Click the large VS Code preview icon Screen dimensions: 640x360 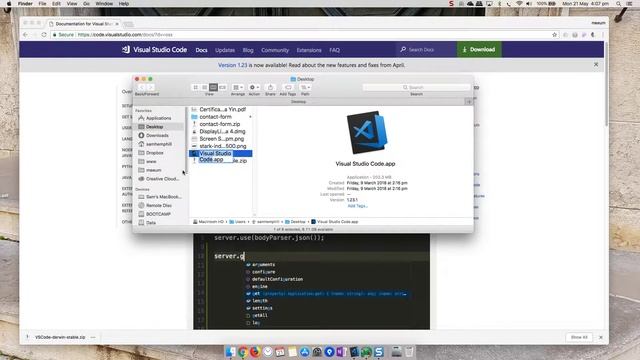[x=367, y=132]
